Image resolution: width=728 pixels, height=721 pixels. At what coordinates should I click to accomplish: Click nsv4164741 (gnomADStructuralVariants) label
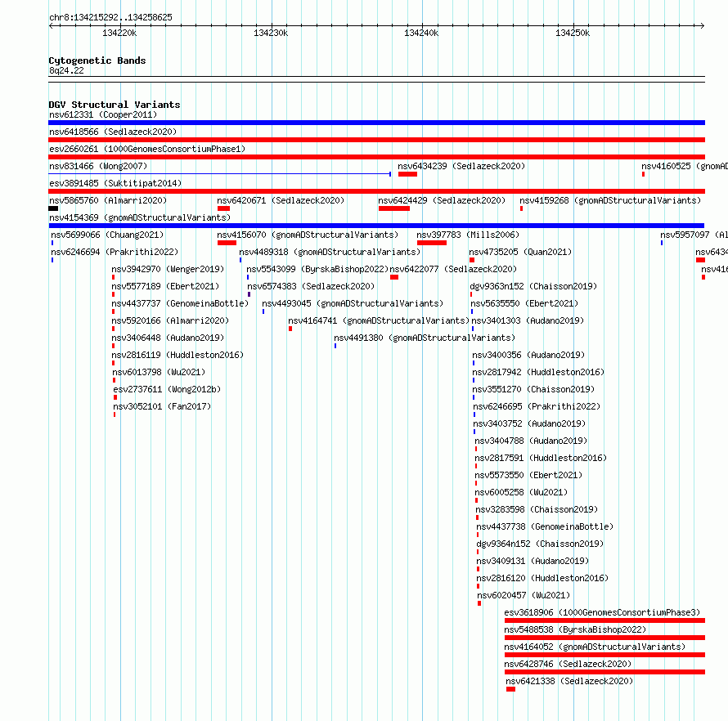(379, 320)
